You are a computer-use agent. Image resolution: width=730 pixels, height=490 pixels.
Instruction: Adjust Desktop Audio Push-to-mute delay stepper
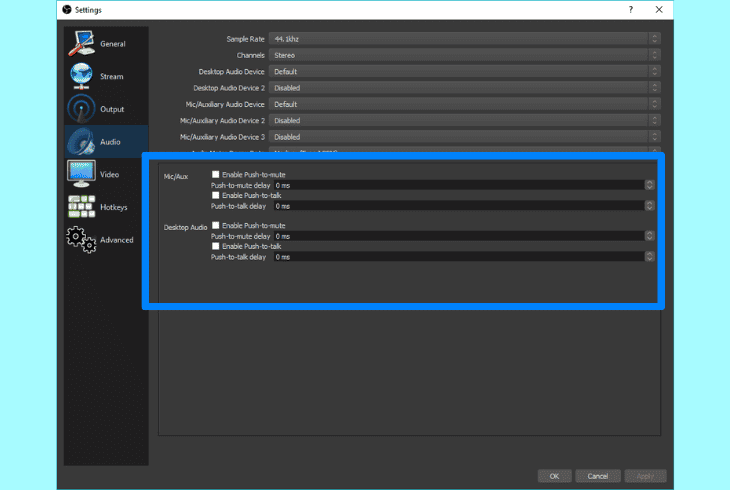649,236
